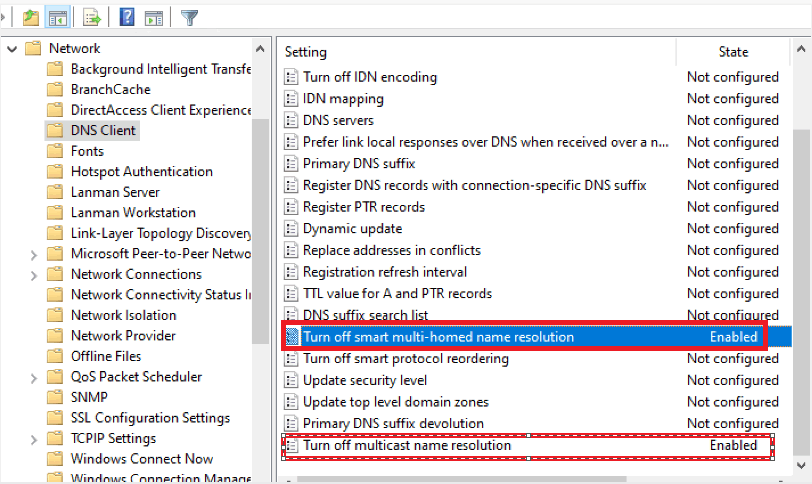Click the tree pane scroll up arrow
Image resolution: width=812 pixels, height=484 pixels.
pos(260,49)
